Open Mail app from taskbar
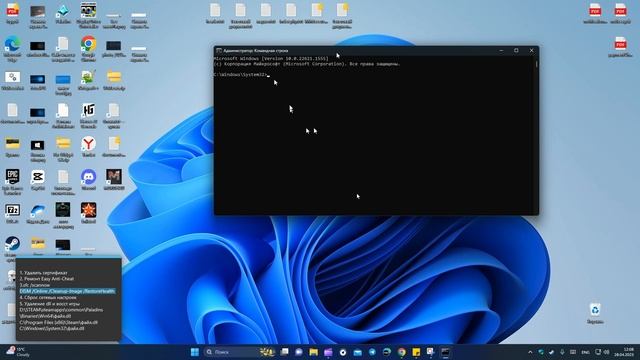This screenshot has width=640, height=360. point(358,352)
